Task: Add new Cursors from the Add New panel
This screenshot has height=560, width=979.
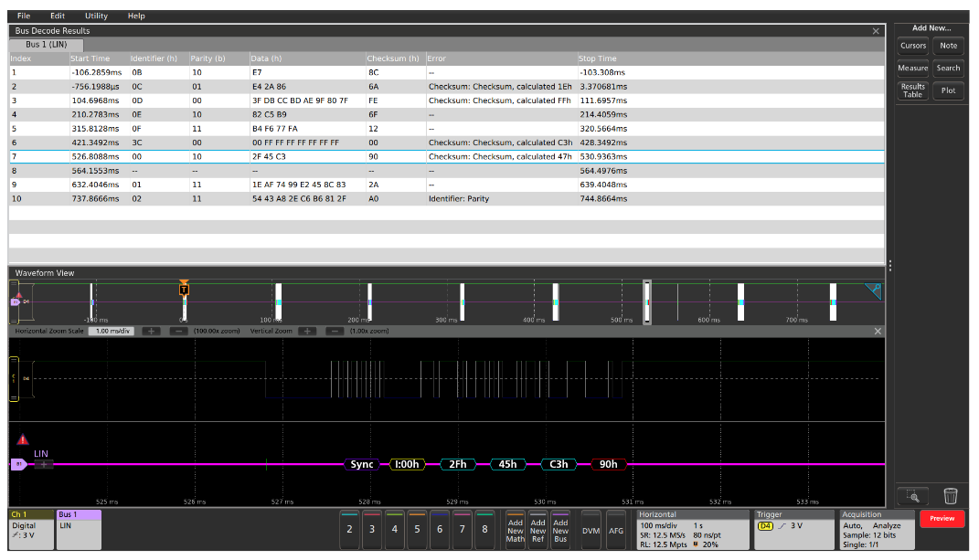Action: coord(914,46)
